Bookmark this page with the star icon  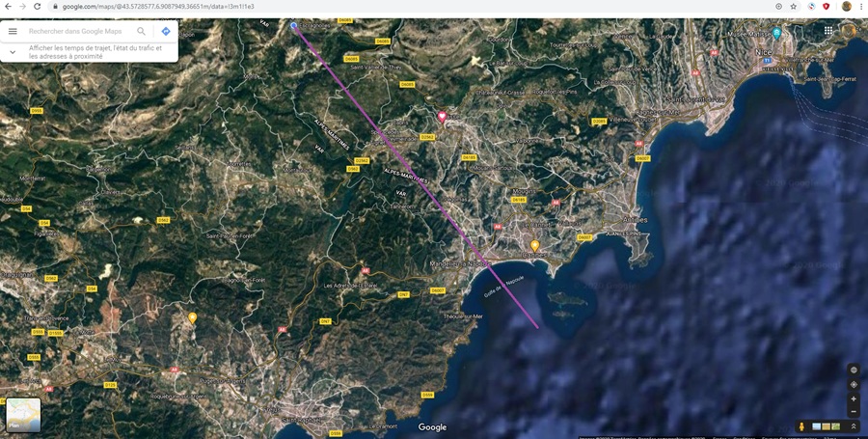pos(794,6)
